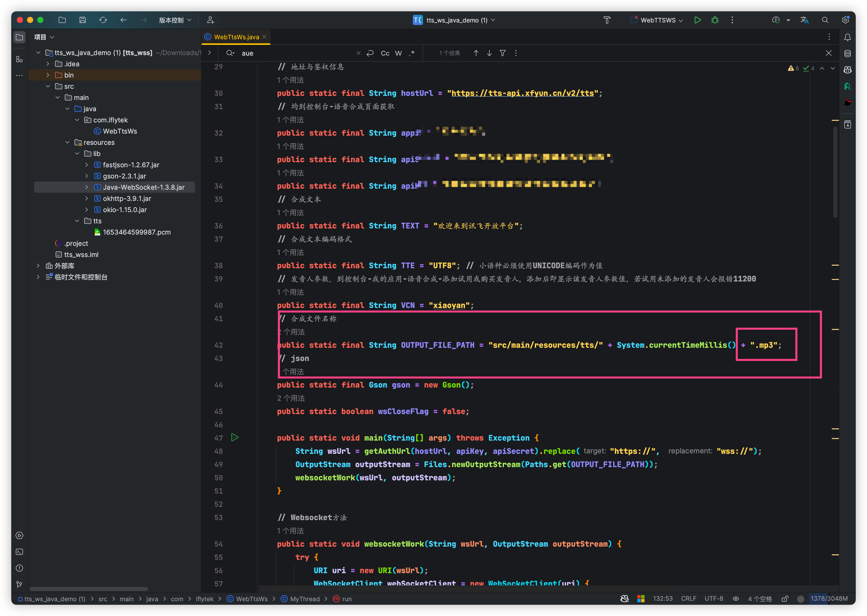Click the UTF-8 encoding in status bar
This screenshot has height=616, width=867.
point(714,599)
